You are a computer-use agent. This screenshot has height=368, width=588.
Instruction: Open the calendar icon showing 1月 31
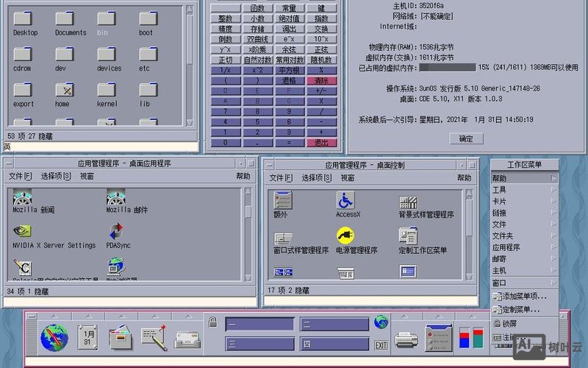click(87, 338)
